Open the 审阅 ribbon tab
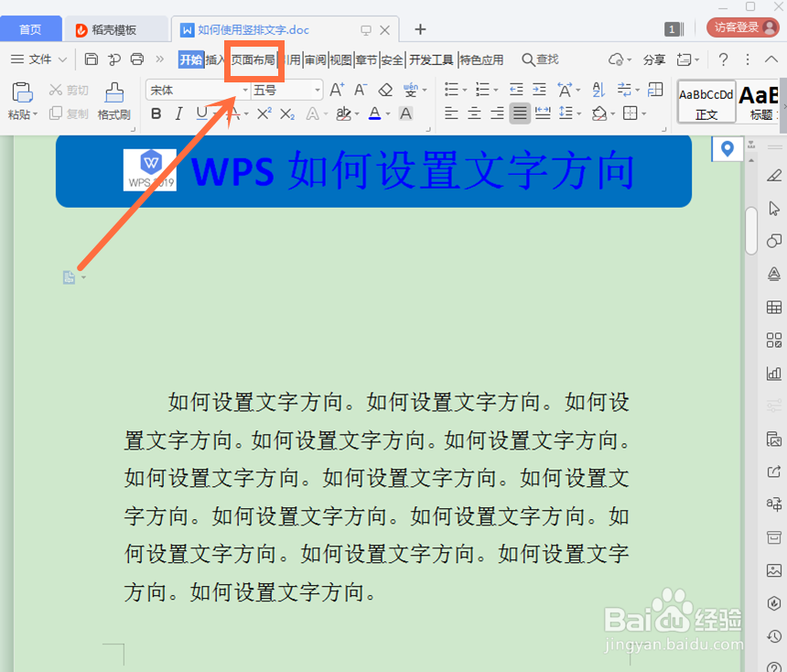Screen dimensions: 787x672 [315, 60]
